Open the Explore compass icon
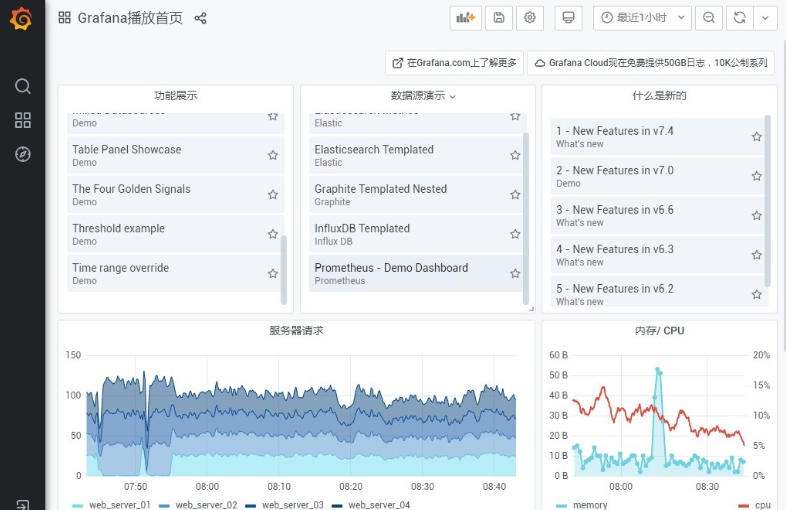This screenshot has width=786, height=510. (x=22, y=154)
